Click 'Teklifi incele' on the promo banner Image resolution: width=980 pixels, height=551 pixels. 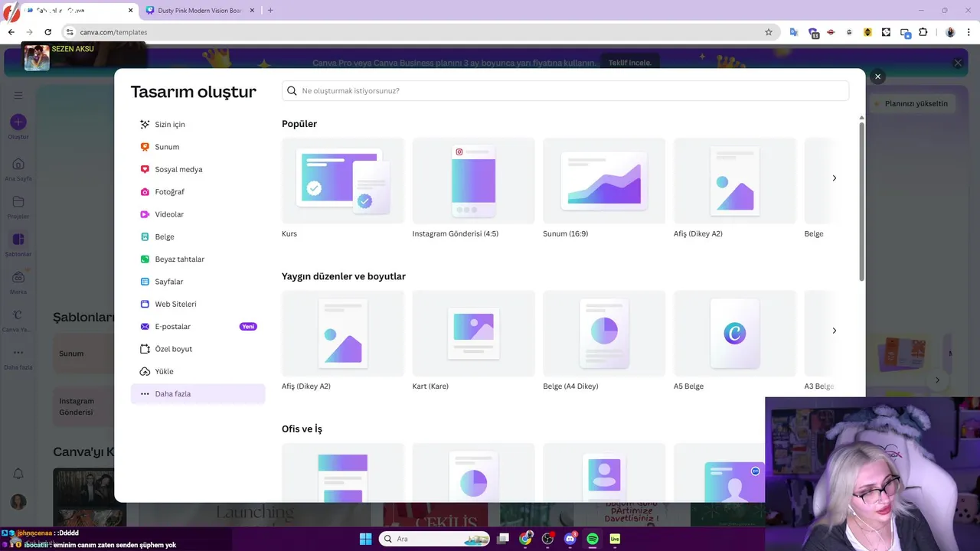(x=629, y=63)
